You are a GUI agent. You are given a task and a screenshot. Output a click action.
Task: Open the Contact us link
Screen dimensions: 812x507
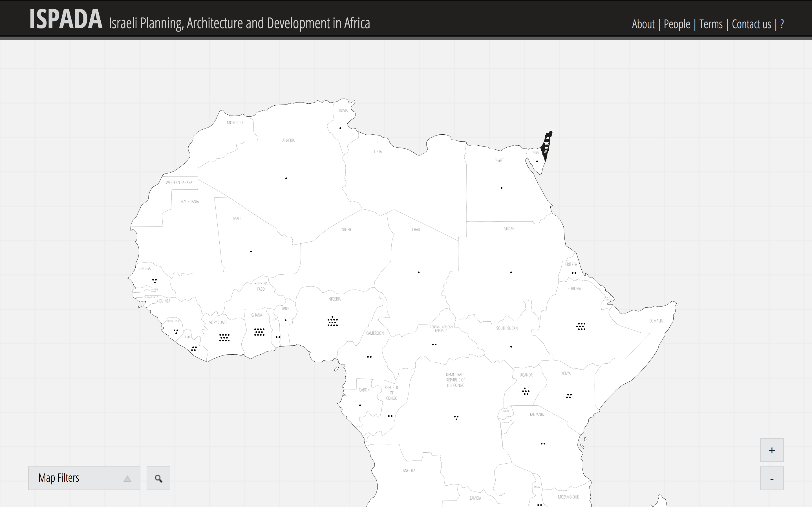pyautogui.click(x=751, y=24)
